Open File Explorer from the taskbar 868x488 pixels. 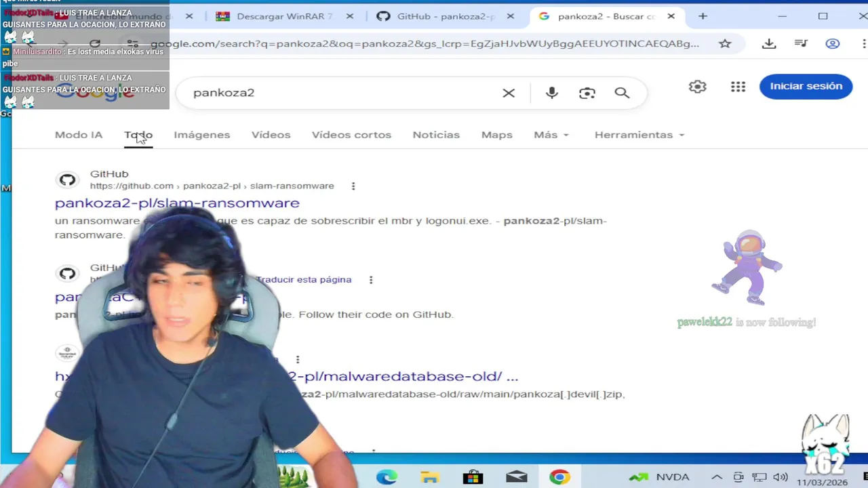pyautogui.click(x=430, y=477)
